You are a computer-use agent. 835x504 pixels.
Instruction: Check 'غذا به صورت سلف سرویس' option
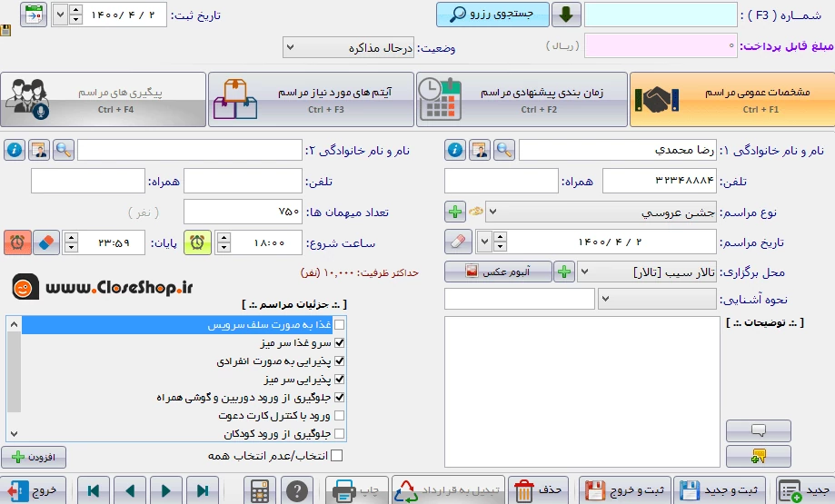(339, 324)
